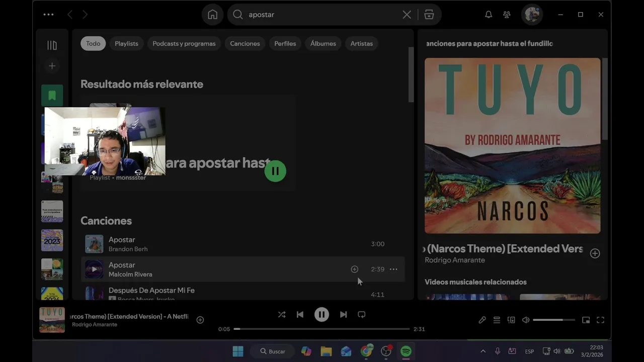Open more options for Malcolm Rivera's Apostar

393,269
